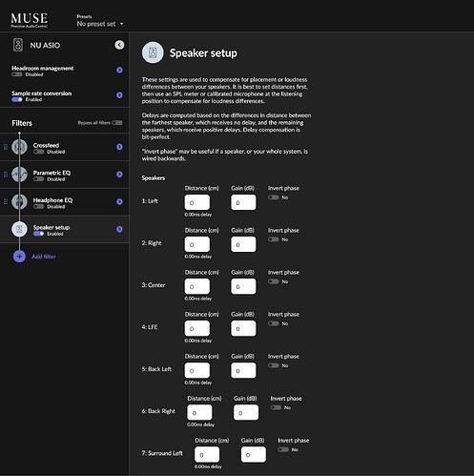Disable the Speaker setup filter toggle
The width and height of the screenshot is (474, 476).
coord(39,234)
